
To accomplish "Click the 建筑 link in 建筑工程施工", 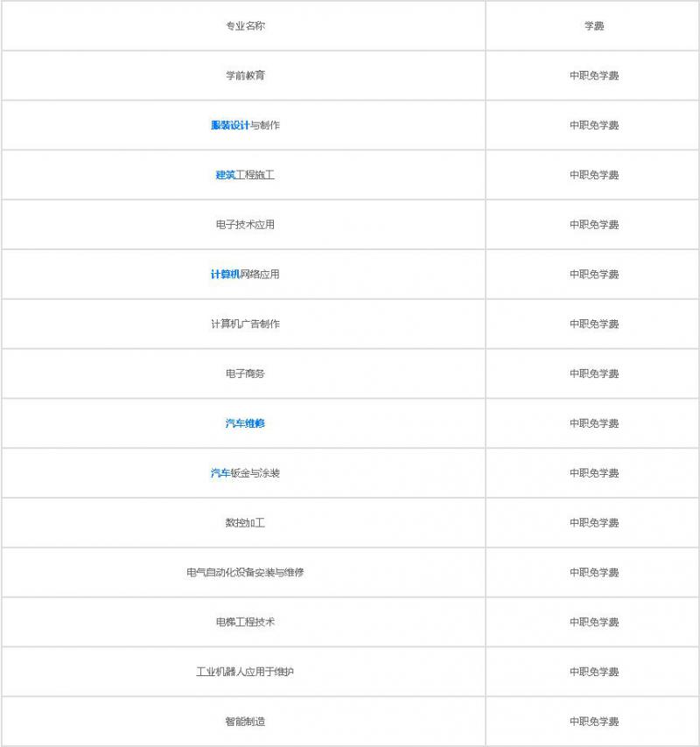I will pos(226,175).
